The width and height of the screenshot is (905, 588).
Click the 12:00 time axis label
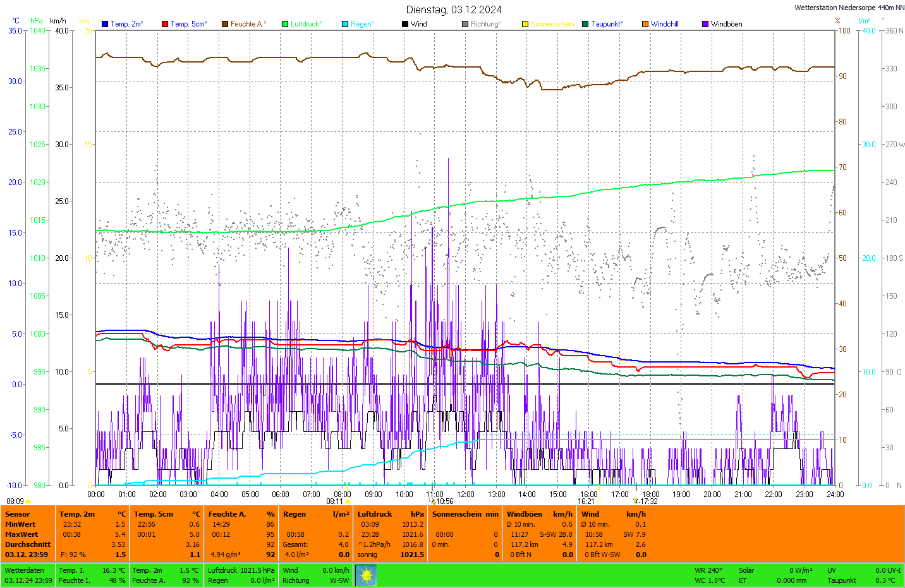(466, 495)
